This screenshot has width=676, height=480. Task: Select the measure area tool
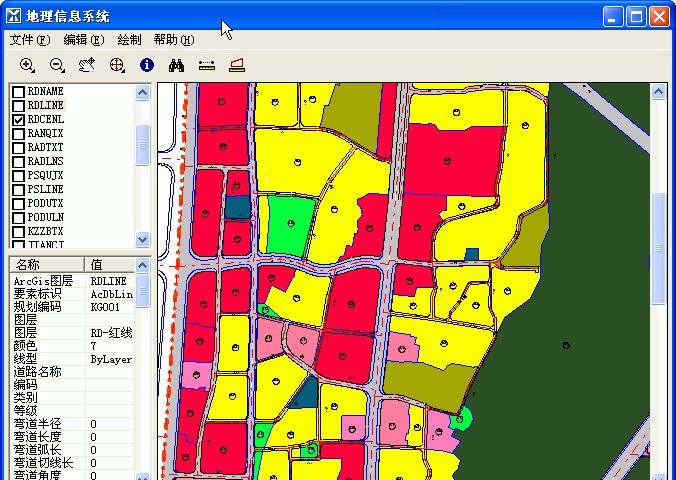point(237,65)
